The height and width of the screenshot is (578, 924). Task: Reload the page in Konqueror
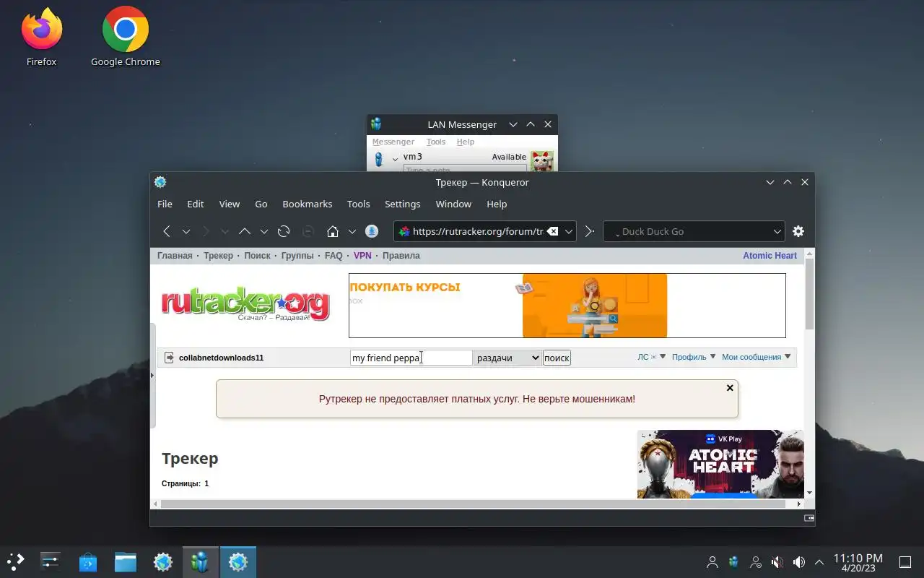284,231
